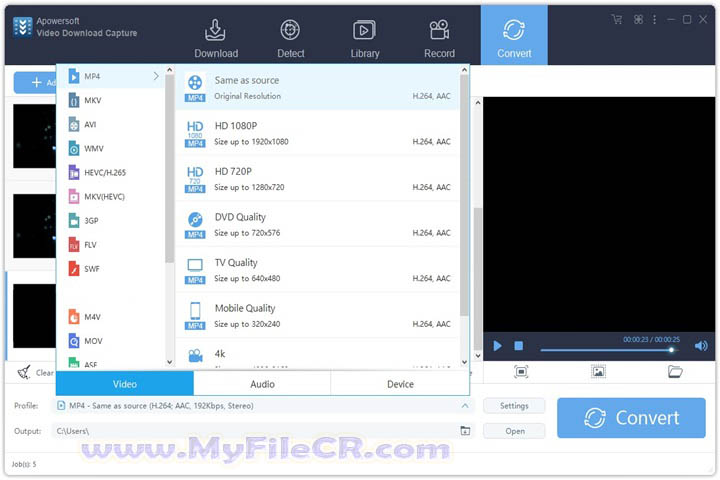Viewport: 720px width, 480px height.
Task: Click the Add files button
Action: 35,82
